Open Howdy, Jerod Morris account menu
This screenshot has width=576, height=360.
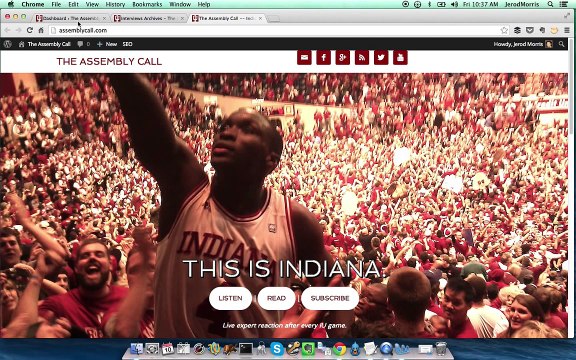523,44
